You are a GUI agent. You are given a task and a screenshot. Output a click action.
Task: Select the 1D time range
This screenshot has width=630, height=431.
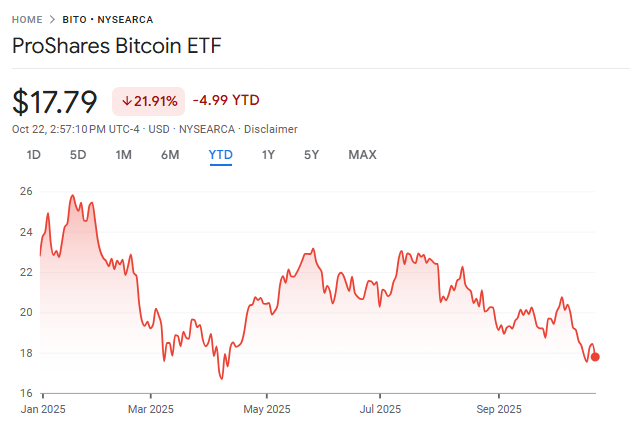(x=33, y=155)
